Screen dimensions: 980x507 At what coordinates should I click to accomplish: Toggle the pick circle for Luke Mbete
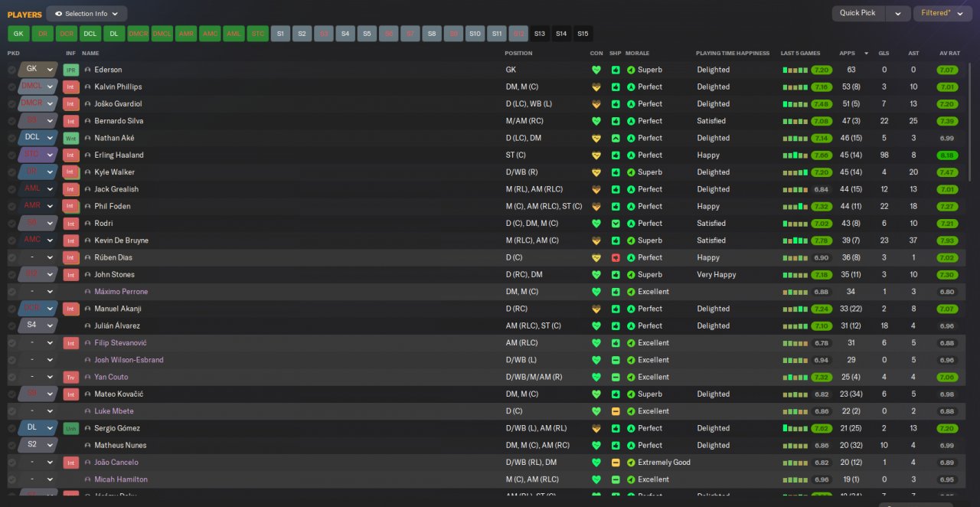click(x=11, y=411)
